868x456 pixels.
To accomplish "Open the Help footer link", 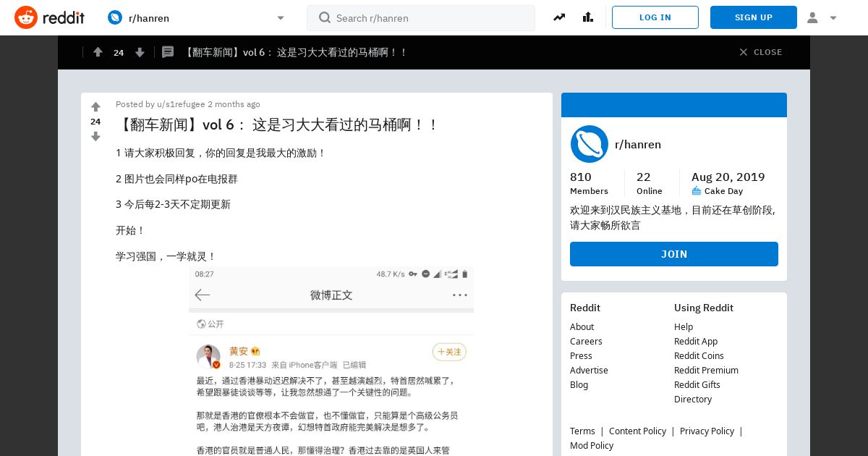I will [x=684, y=326].
